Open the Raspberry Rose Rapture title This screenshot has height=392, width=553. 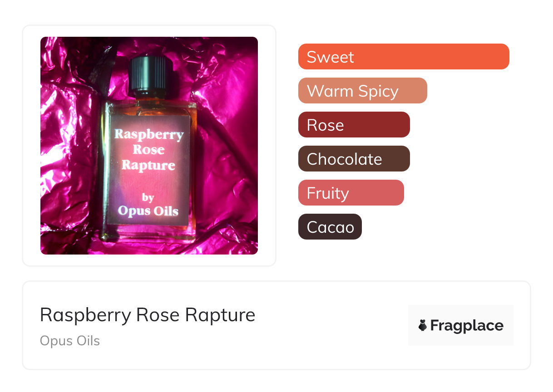tap(148, 315)
